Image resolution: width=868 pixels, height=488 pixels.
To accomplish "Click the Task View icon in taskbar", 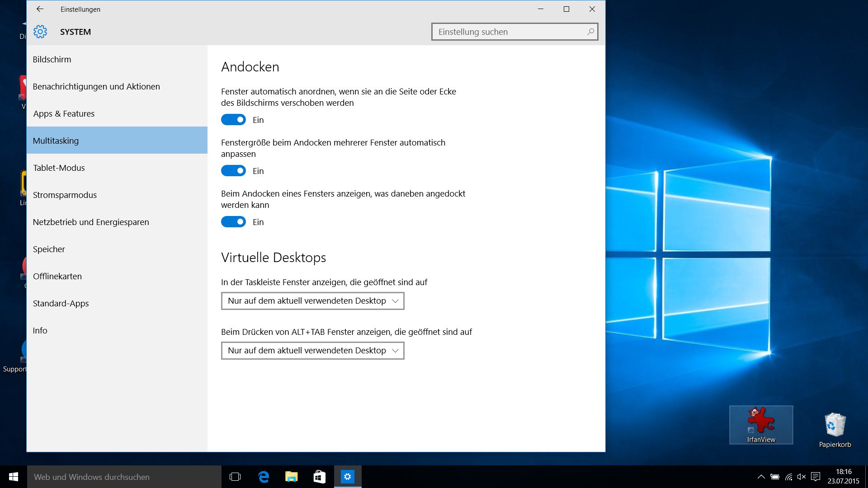I will [236, 476].
